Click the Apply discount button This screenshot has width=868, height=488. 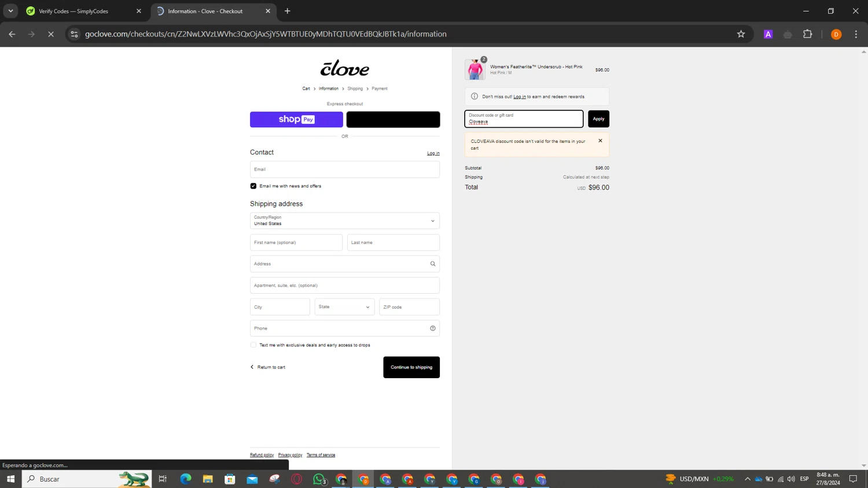coord(598,119)
